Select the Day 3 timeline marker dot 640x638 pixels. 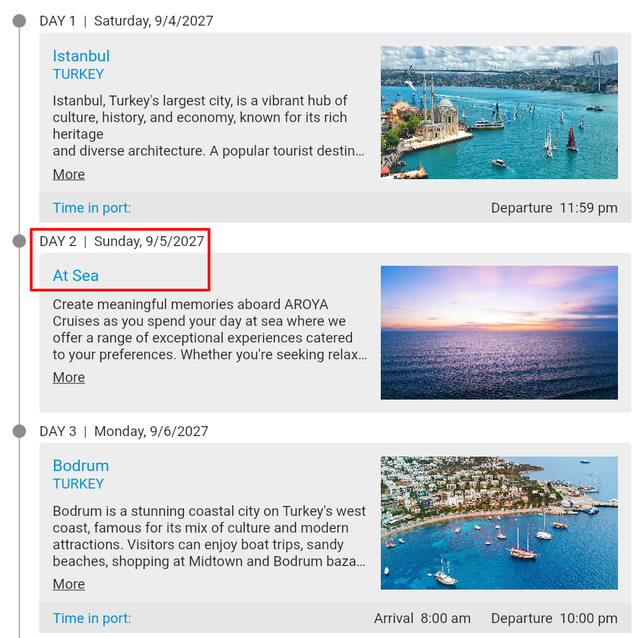click(19, 431)
